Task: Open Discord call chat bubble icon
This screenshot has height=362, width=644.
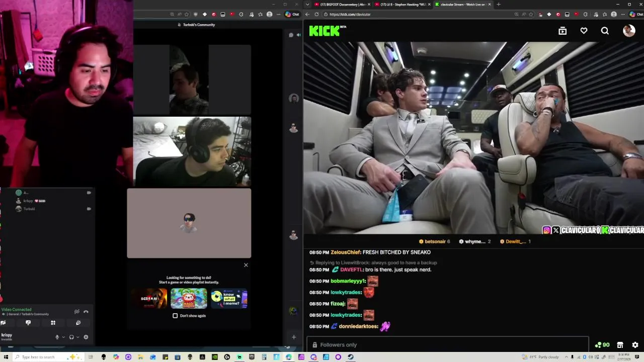Action: [x=291, y=35]
